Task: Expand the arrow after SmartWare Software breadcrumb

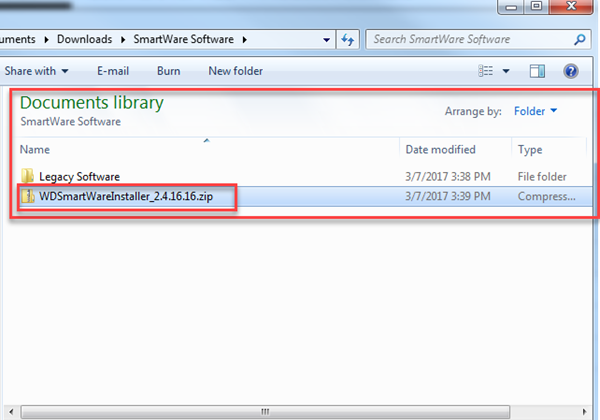Action: coord(245,39)
